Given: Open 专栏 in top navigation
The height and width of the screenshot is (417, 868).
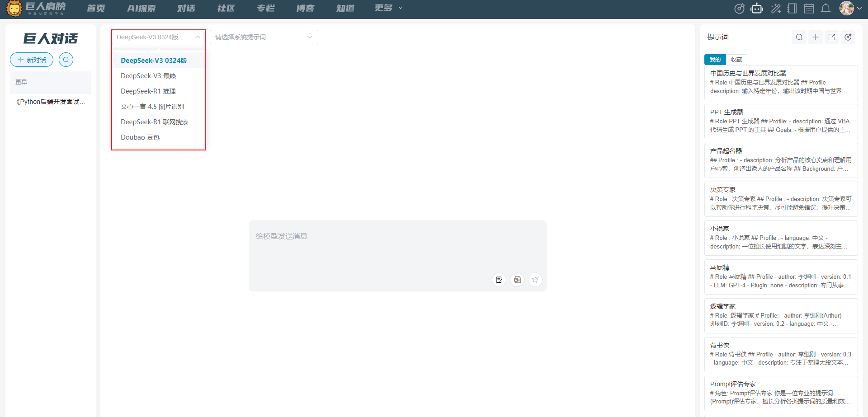Looking at the screenshot, I should (266, 8).
